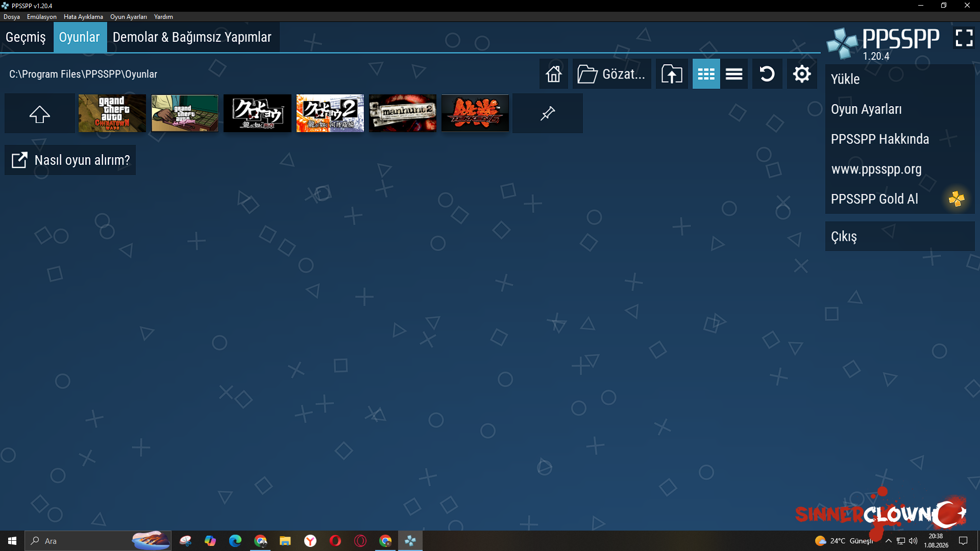
Task: Open Microsoft Edge from the taskbar
Action: click(x=235, y=541)
